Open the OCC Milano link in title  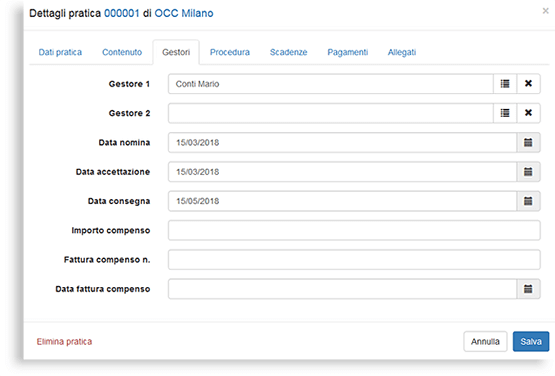click(184, 13)
